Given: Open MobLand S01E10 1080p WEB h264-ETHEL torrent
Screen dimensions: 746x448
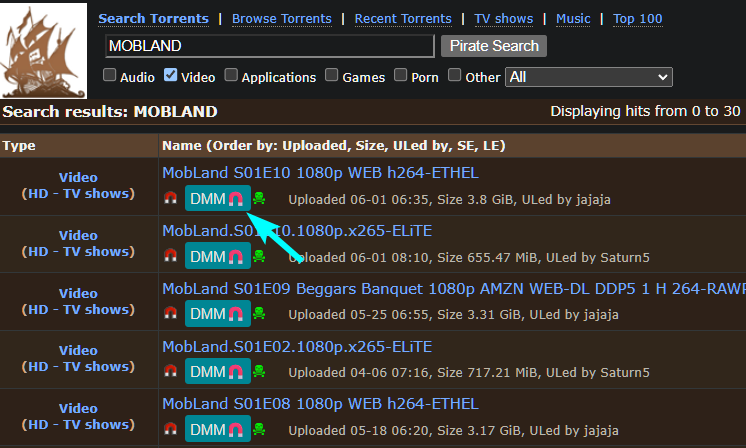Looking at the screenshot, I should 320,173.
